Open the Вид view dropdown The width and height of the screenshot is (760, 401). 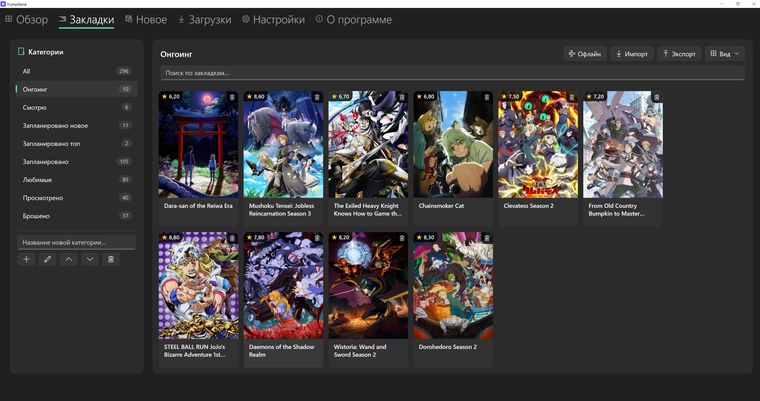[725, 54]
